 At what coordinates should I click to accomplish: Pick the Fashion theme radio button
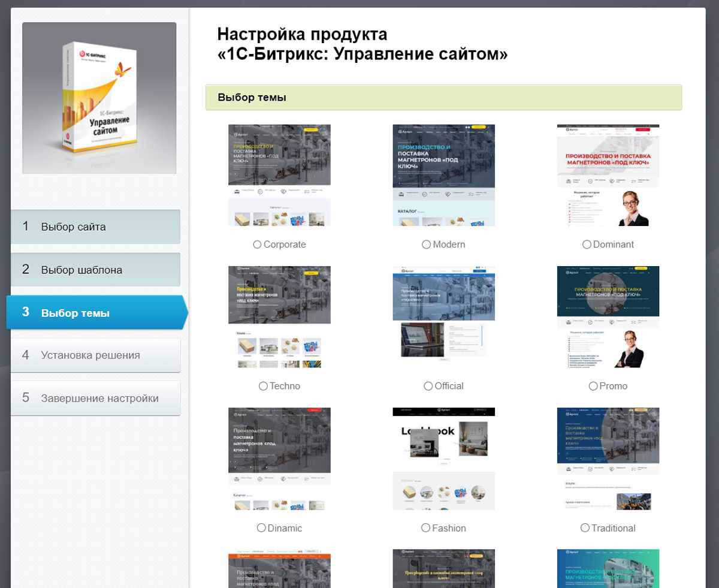[x=425, y=528]
